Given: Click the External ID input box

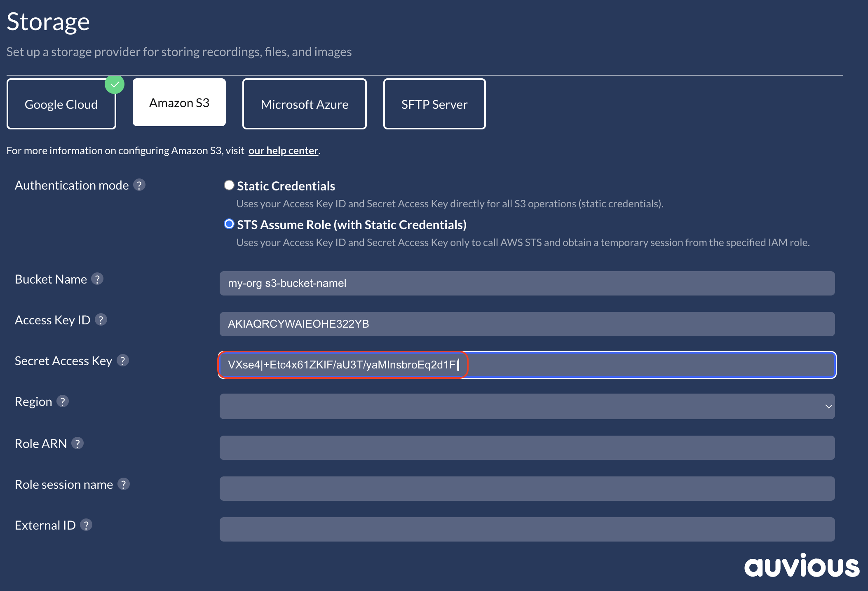Looking at the screenshot, I should 527,529.
